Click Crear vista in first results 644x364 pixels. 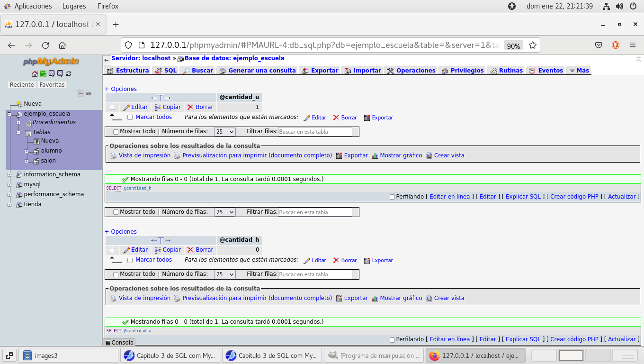pos(449,155)
